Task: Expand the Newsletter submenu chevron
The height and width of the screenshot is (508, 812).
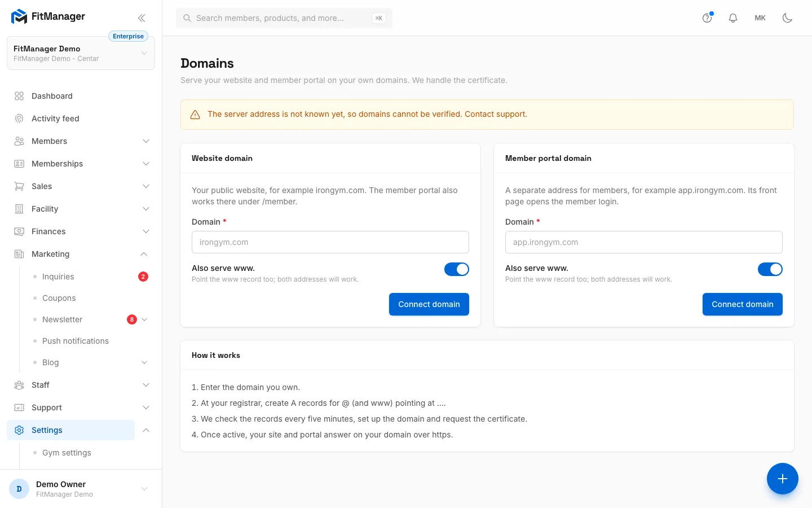Action: pyautogui.click(x=144, y=319)
